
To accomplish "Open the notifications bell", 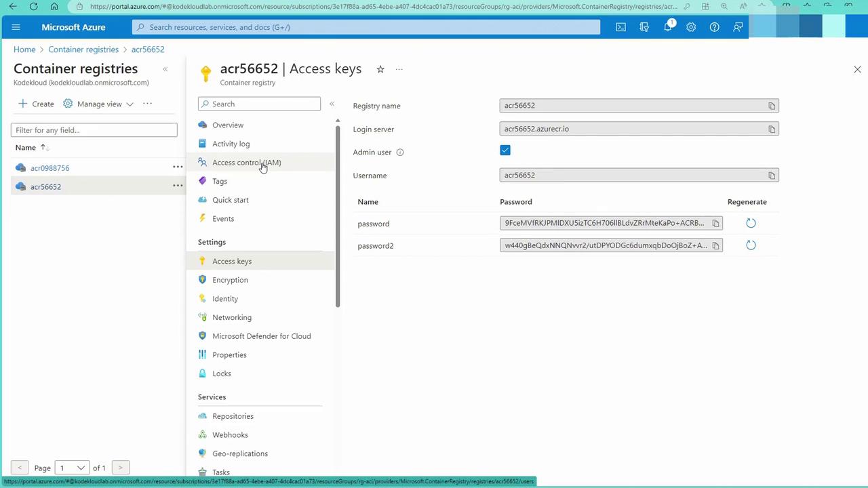I will 667,27.
